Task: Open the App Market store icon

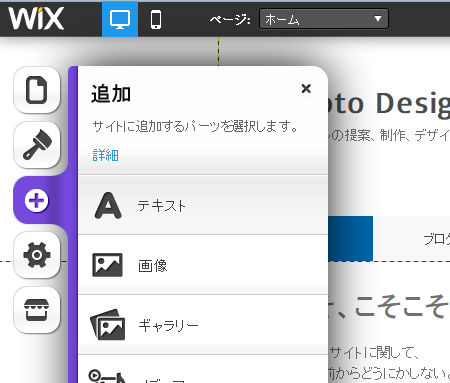Action: point(37,310)
